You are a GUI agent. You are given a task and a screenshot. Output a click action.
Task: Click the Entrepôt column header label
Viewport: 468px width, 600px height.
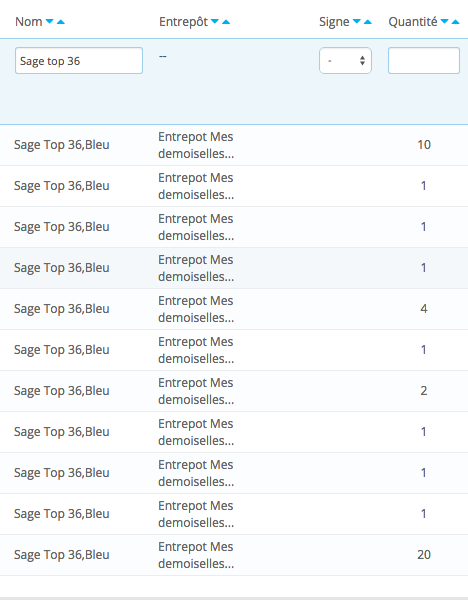(183, 22)
